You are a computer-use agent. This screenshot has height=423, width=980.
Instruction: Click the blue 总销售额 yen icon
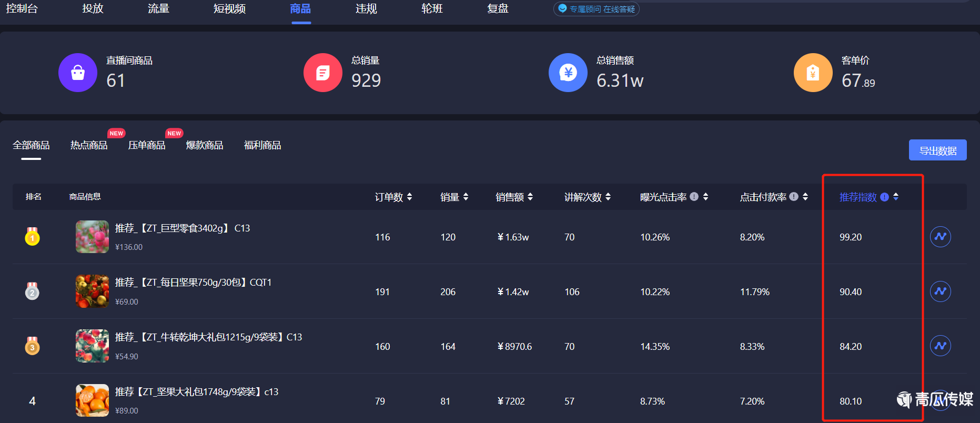point(568,73)
